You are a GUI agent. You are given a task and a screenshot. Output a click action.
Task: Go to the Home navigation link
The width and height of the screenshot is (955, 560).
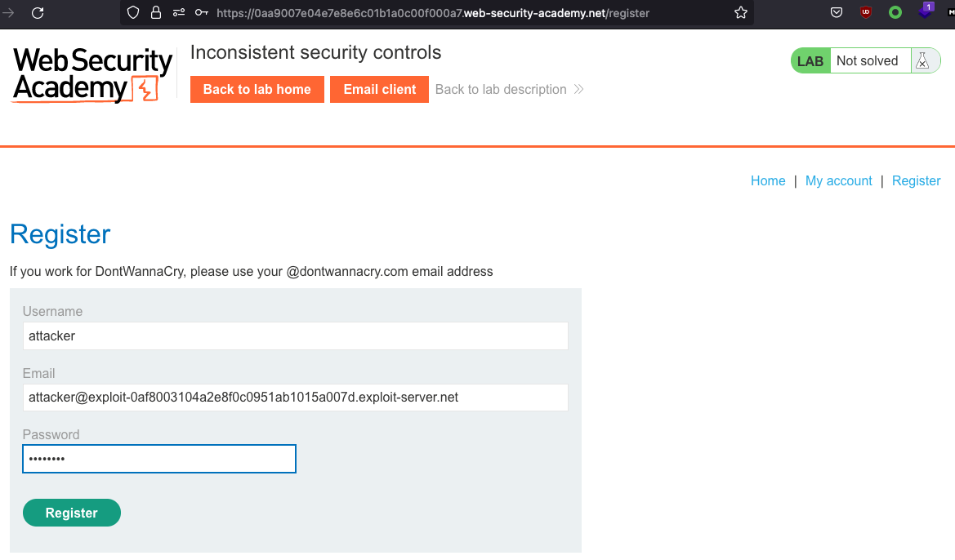coord(768,181)
